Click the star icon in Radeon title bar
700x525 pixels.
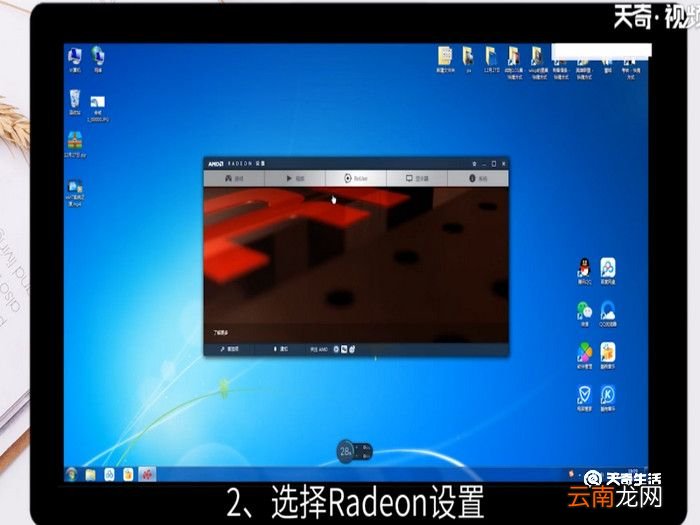coord(474,164)
